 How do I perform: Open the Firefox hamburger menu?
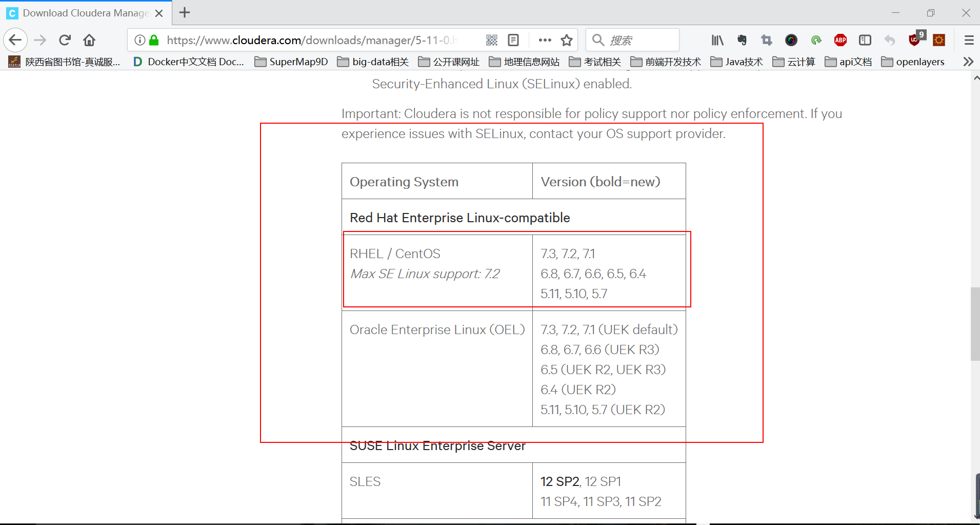pos(969,40)
